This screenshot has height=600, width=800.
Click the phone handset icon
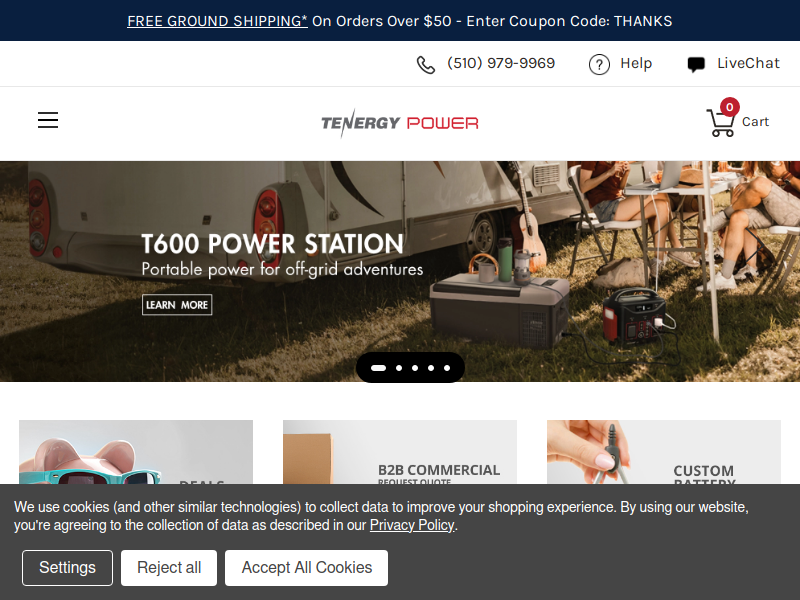click(x=426, y=65)
